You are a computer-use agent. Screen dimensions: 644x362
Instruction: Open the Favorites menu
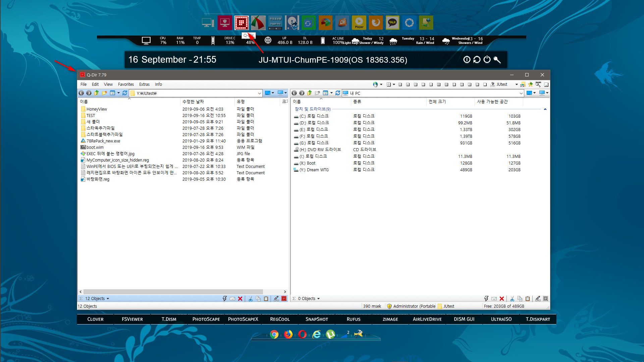[x=126, y=84]
